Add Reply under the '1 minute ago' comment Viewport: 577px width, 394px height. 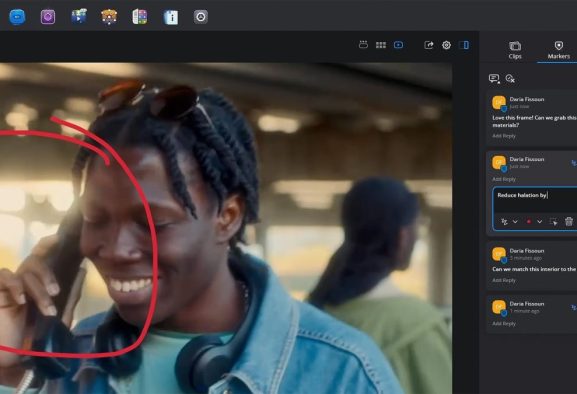point(504,324)
